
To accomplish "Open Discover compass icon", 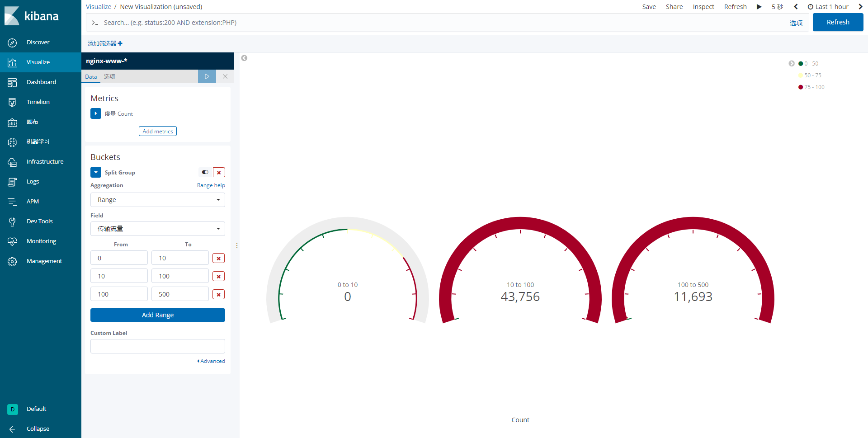I will [12, 42].
